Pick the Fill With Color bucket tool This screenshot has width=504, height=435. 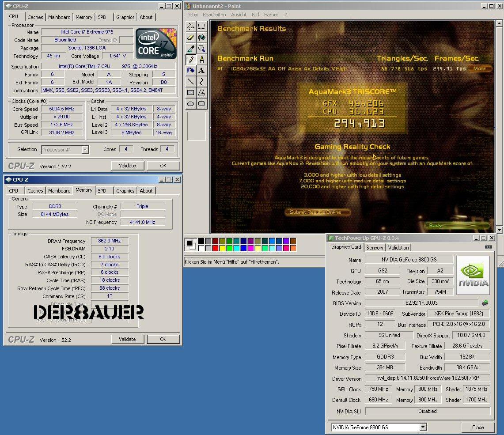(201, 38)
